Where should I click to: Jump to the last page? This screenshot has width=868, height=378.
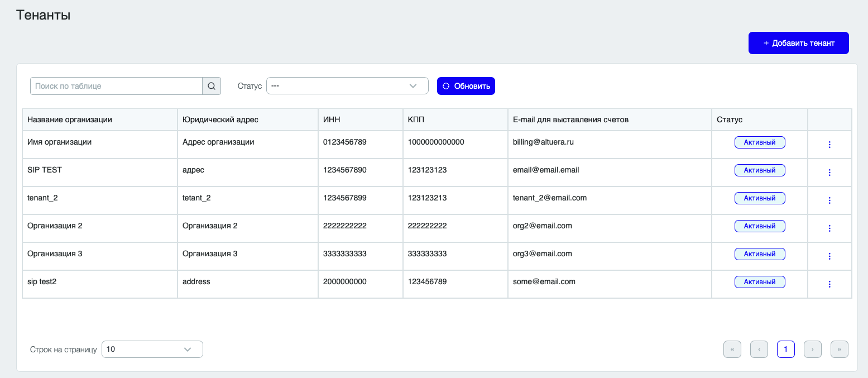840,350
